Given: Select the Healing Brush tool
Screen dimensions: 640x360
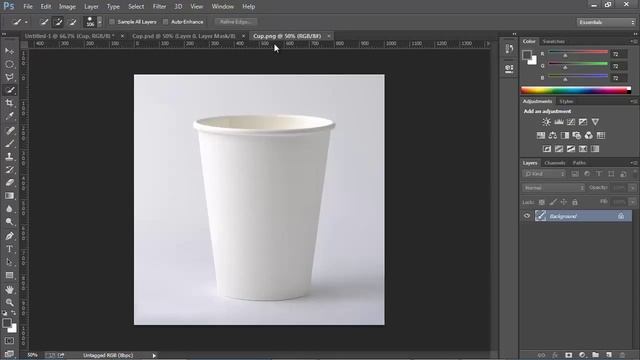Looking at the screenshot, I should click(x=9, y=131).
